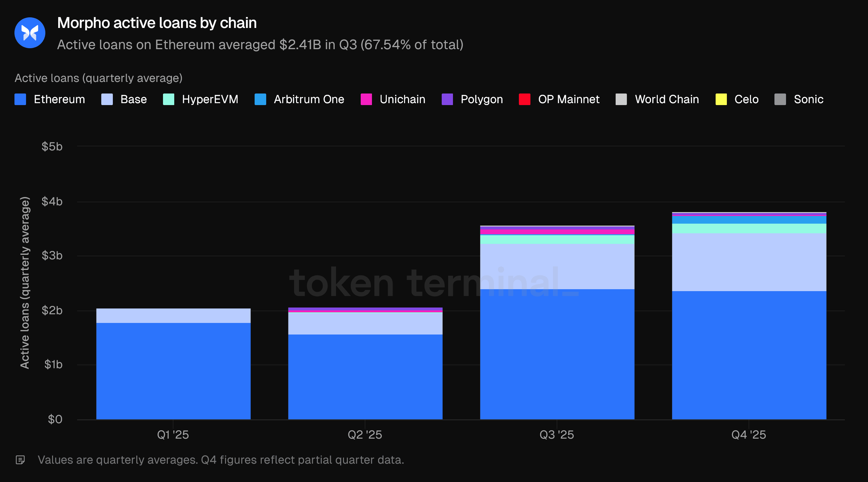
Task: Click the Q4 '25 axis label
Action: (748, 434)
